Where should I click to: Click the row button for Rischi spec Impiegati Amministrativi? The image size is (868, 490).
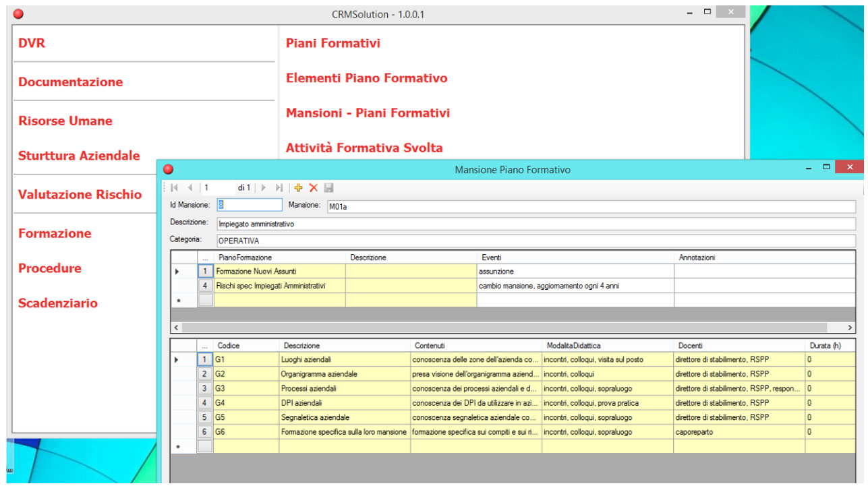(x=206, y=286)
